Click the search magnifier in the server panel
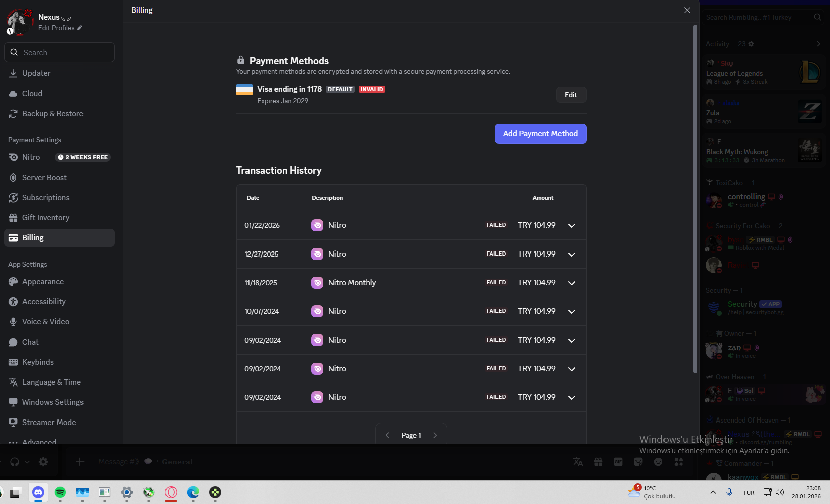The height and width of the screenshot is (504, 830). 818,17
